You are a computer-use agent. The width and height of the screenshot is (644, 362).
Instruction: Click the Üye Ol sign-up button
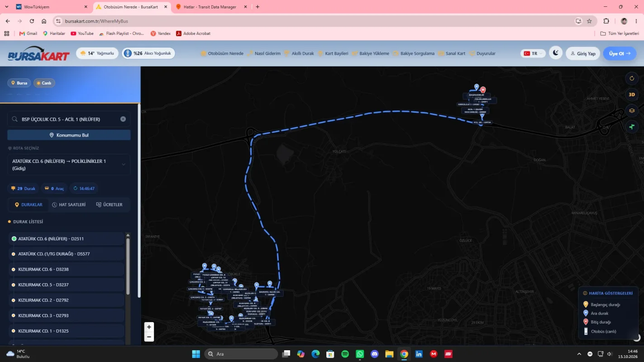(x=620, y=53)
